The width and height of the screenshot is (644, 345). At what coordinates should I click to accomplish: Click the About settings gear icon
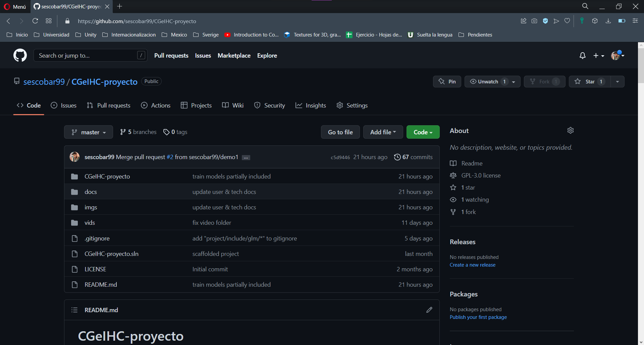click(x=571, y=130)
